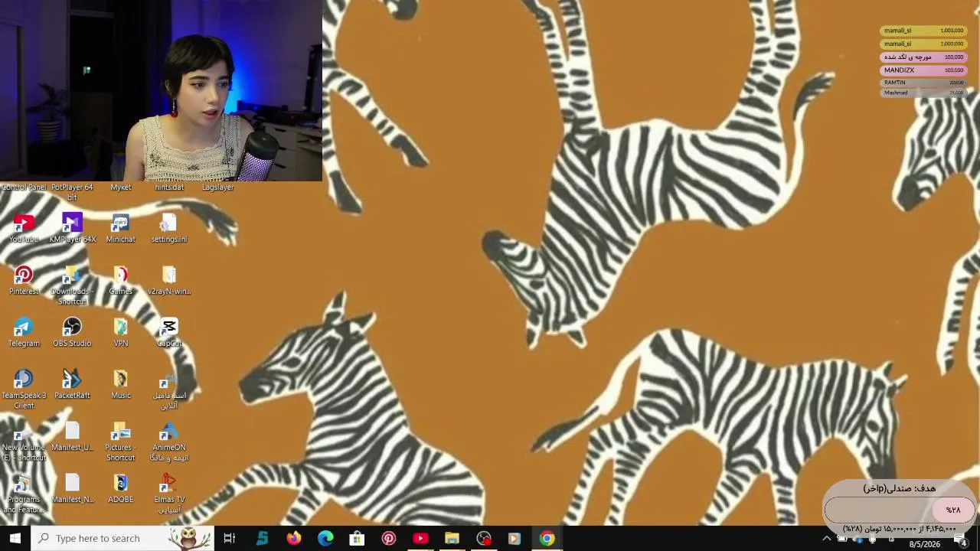Screen dimensions: 980x551
Task: Open the AnimeON desktop shortcut
Action: pyautogui.click(x=169, y=442)
